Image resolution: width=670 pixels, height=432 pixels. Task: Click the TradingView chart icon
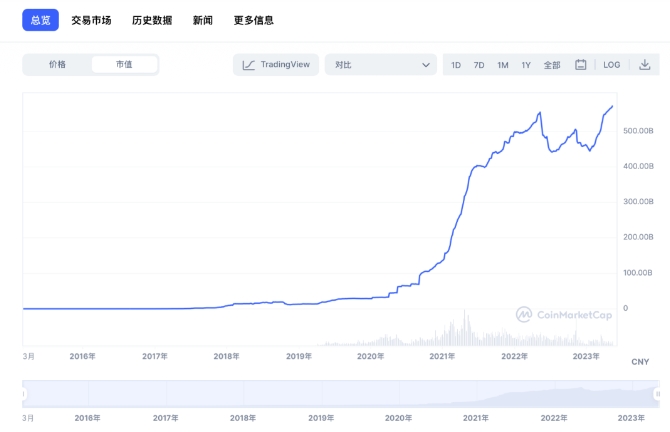248,65
